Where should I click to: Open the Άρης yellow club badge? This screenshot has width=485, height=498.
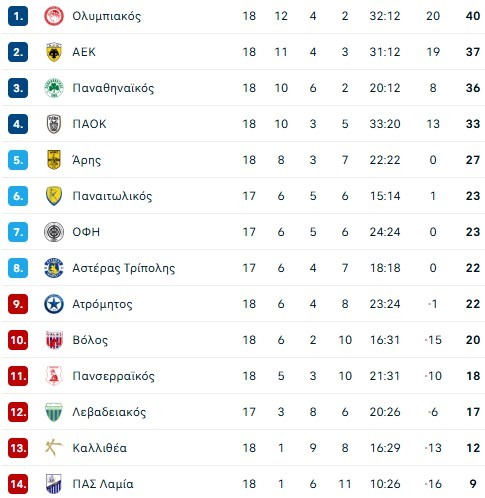pos(54,160)
